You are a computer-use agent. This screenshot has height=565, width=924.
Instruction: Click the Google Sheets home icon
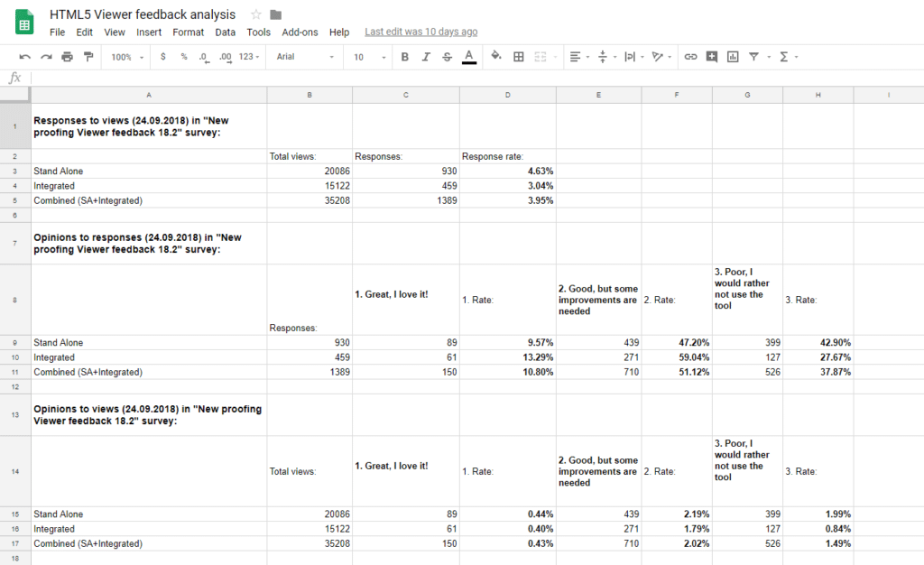click(x=24, y=23)
